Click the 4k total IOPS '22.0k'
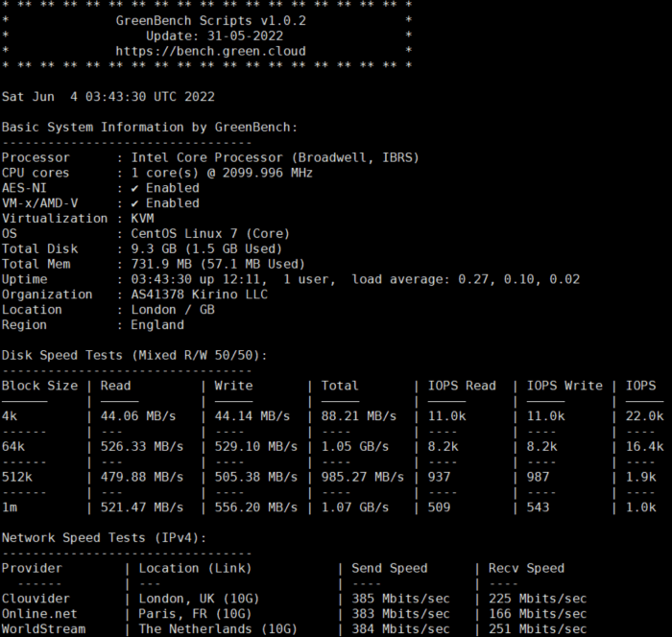This screenshot has height=637, width=672. click(x=644, y=416)
